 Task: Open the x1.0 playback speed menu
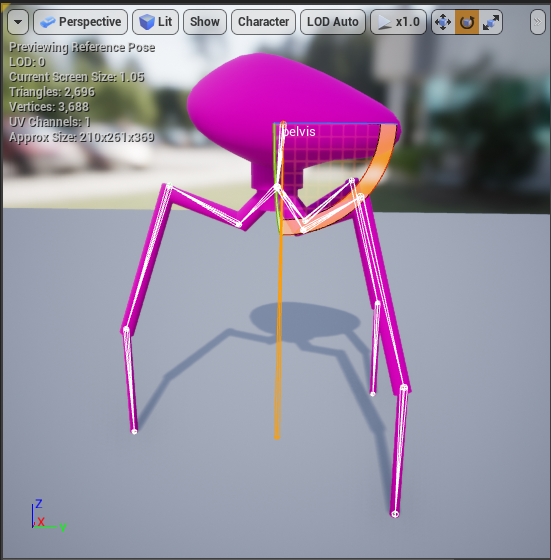(x=398, y=22)
